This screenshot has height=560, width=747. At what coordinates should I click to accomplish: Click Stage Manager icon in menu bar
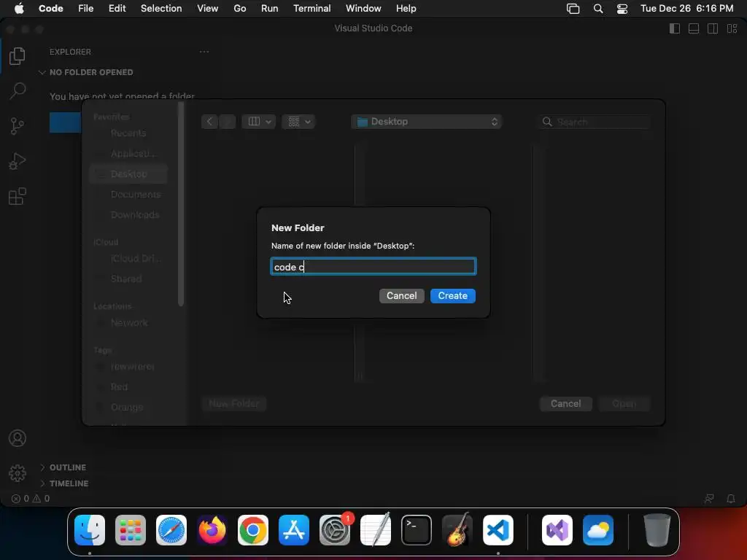point(573,9)
